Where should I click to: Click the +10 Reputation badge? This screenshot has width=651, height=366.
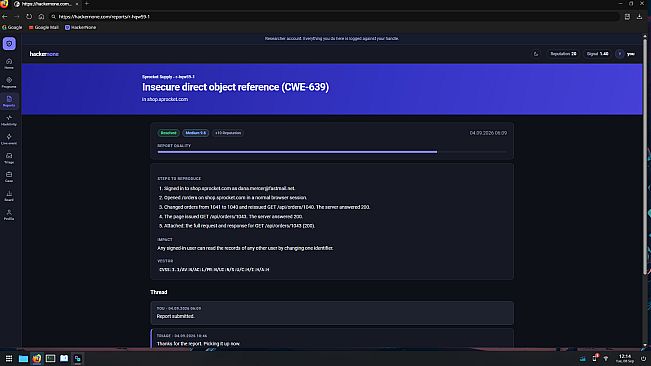(x=228, y=133)
